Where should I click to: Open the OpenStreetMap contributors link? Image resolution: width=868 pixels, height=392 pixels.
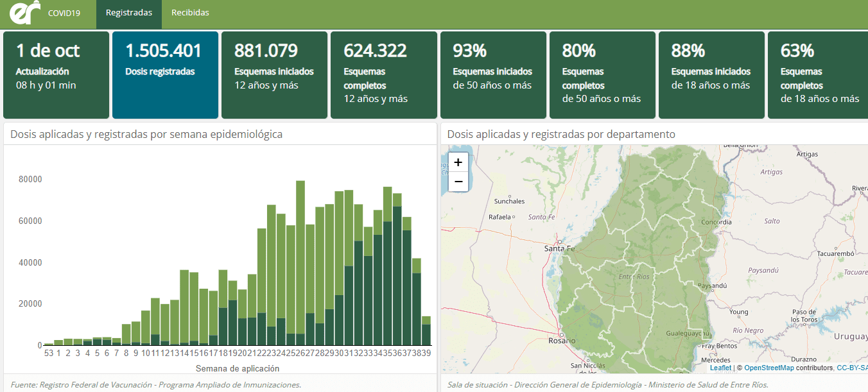[768, 368]
